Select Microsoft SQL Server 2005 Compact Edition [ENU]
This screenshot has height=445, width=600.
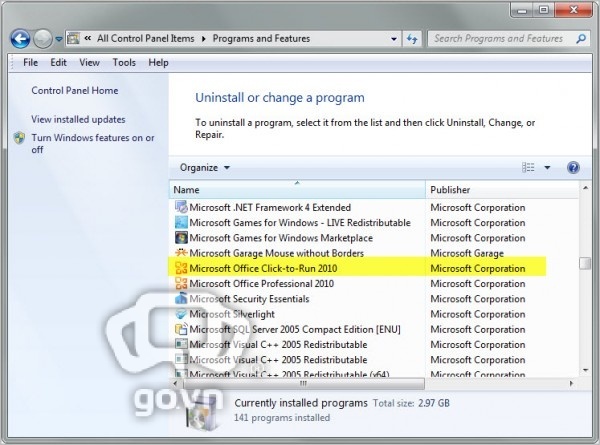click(295, 329)
